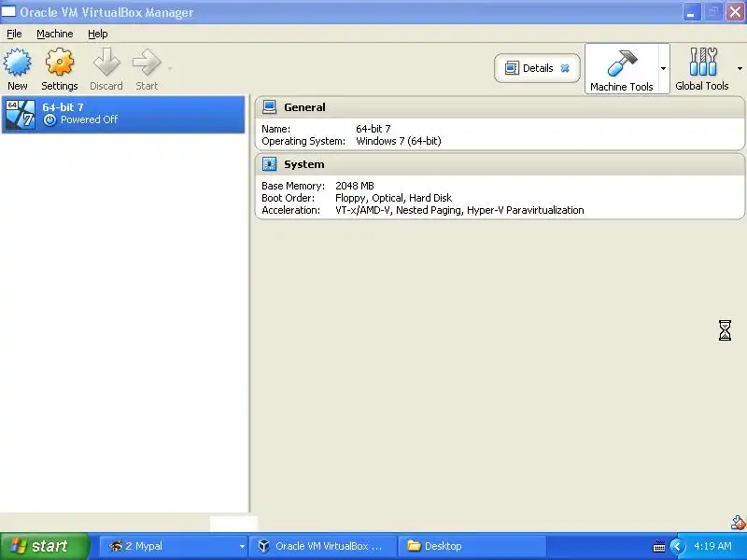Open the Help menu
Image resolution: width=747 pixels, height=560 pixels.
(98, 34)
